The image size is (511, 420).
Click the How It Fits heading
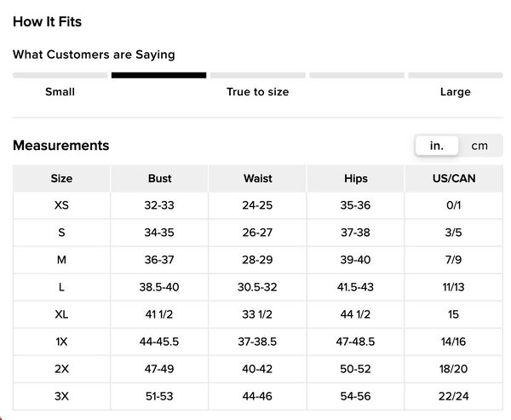click(48, 21)
